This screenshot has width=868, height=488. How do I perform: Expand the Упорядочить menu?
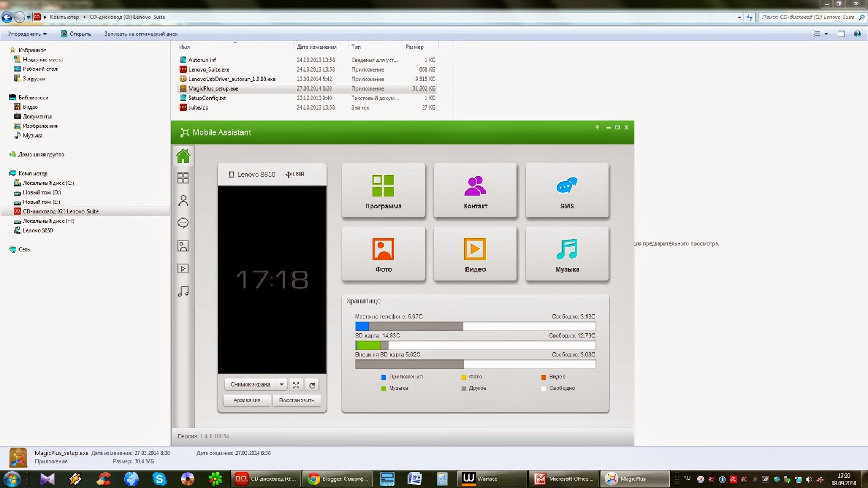coord(27,34)
